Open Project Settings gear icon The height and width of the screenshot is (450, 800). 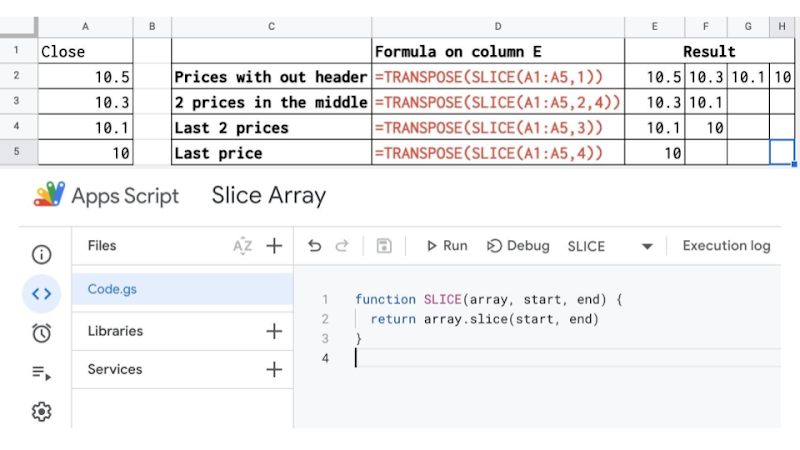pyautogui.click(x=41, y=411)
